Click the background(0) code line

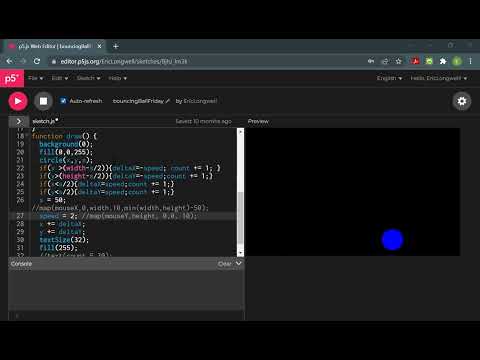[66, 144]
